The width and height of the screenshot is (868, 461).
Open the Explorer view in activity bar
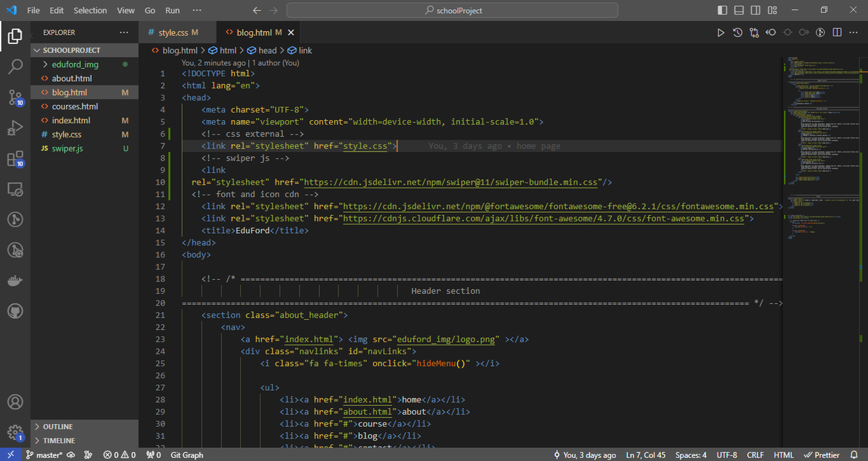(15, 35)
